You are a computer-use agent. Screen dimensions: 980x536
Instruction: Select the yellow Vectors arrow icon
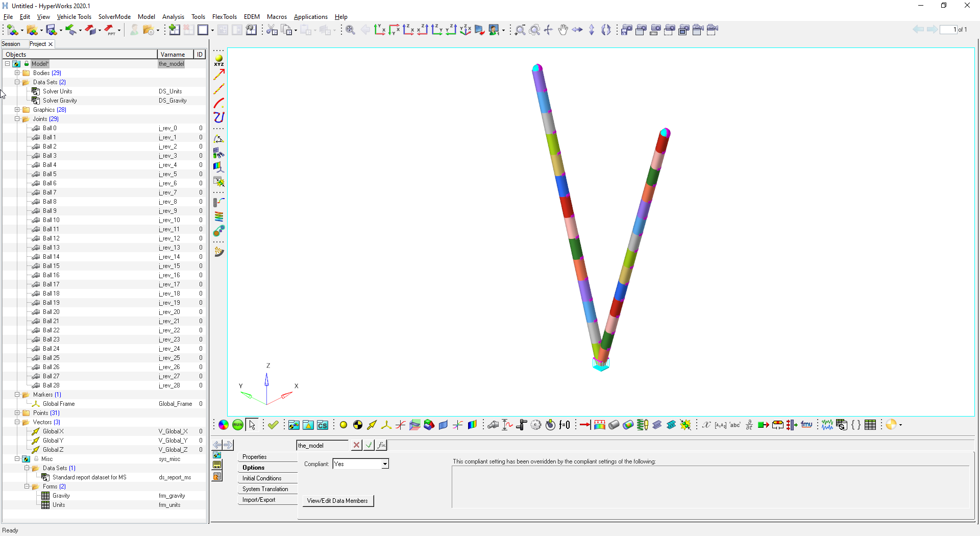coord(372,425)
